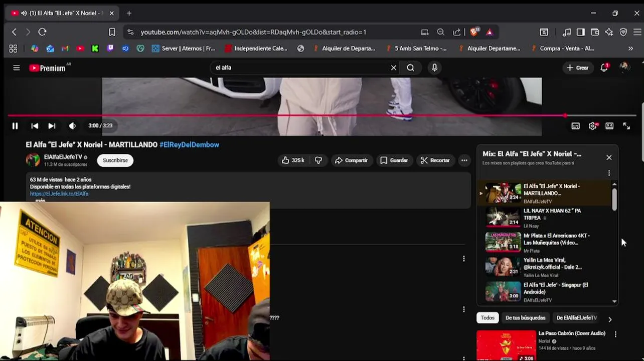Go to YouTube Premium home logo
Screen dimensions: 644x361
tap(48, 68)
